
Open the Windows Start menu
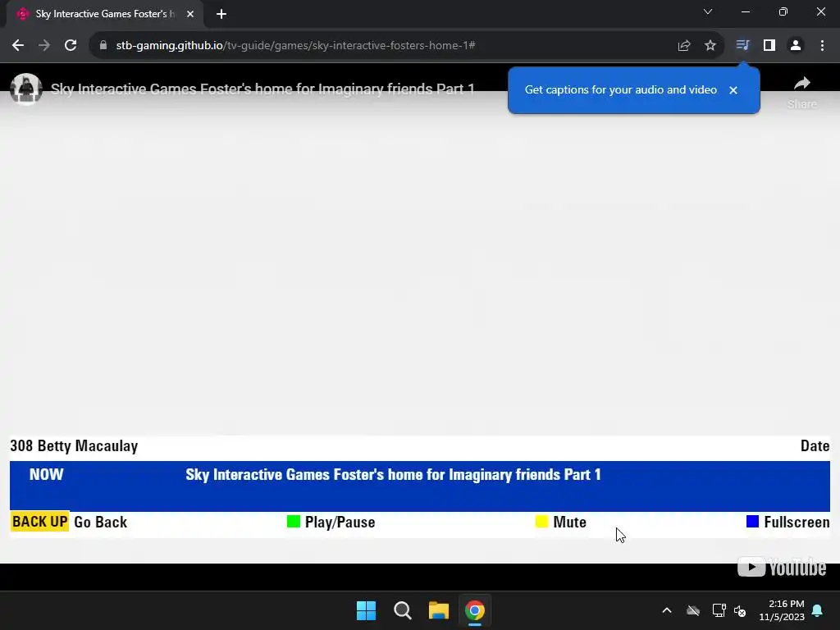367,610
